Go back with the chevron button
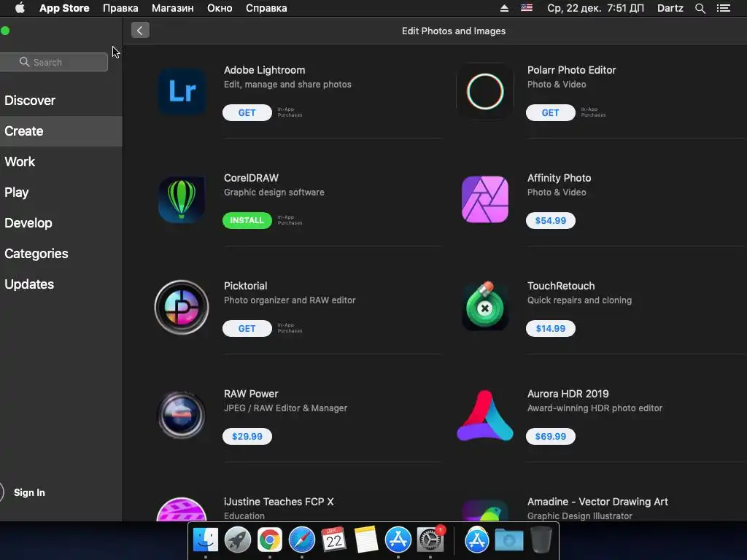Screen dimensions: 747x560 (140, 31)
